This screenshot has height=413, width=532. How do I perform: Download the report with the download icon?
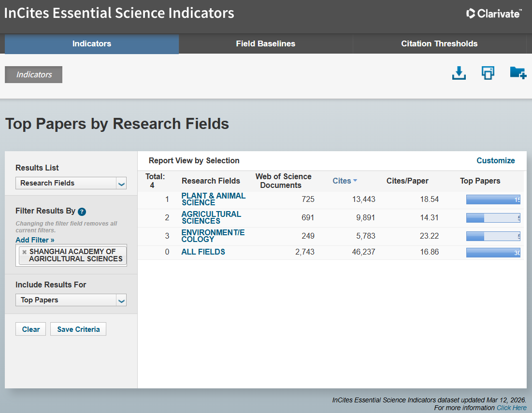tap(459, 73)
